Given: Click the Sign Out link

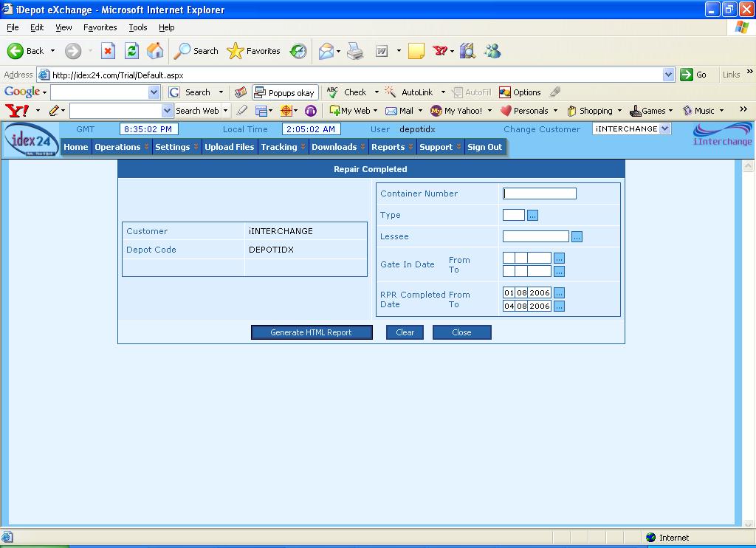Looking at the screenshot, I should (484, 147).
